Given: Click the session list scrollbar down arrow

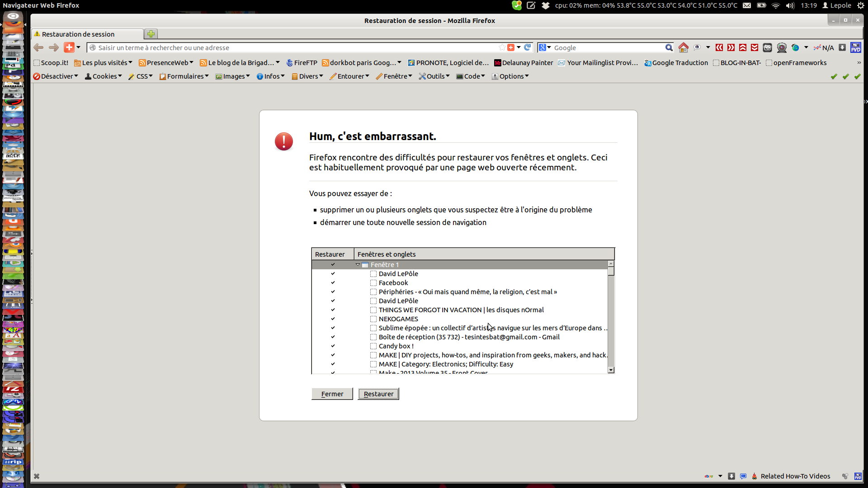Looking at the screenshot, I should 611,370.
